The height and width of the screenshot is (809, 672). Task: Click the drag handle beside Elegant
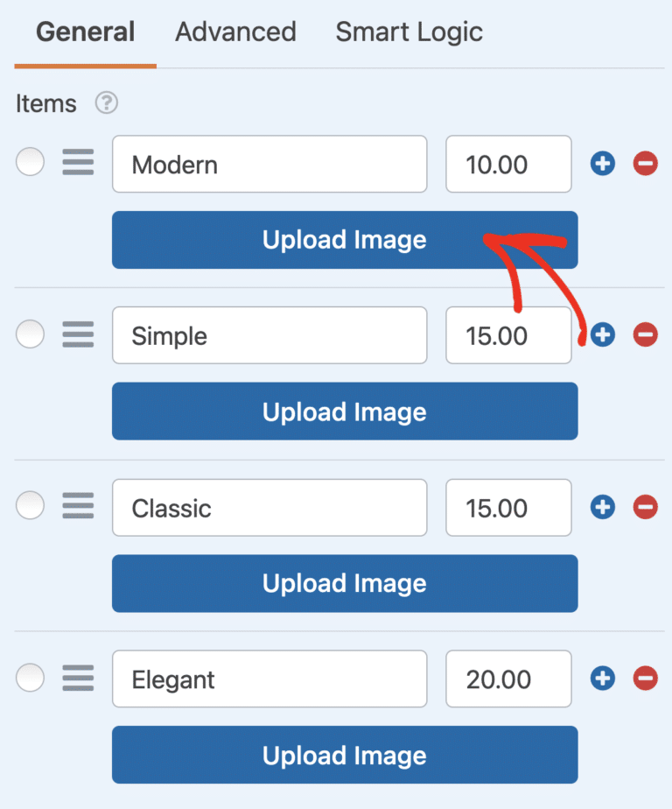(78, 677)
